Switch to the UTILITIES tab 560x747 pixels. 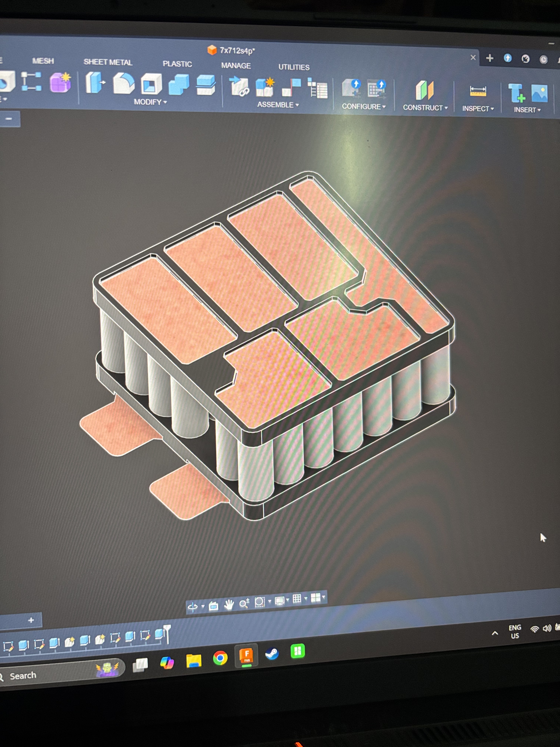pyautogui.click(x=294, y=67)
